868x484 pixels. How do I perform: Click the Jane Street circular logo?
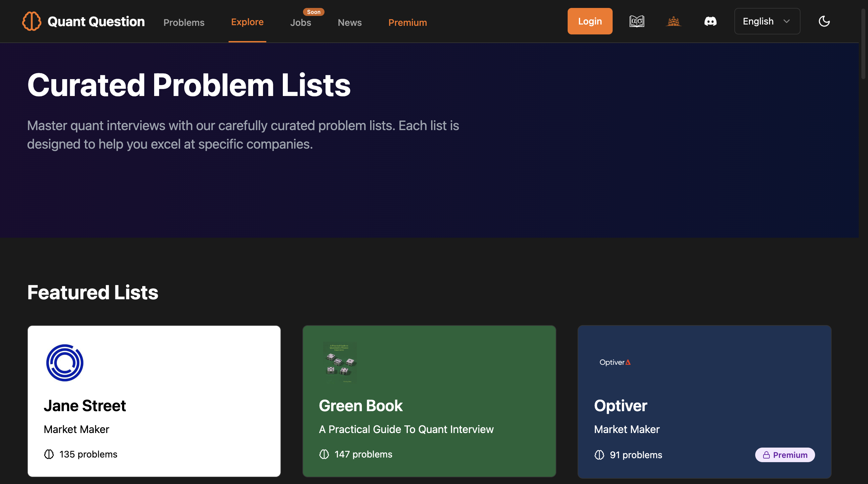click(x=65, y=363)
